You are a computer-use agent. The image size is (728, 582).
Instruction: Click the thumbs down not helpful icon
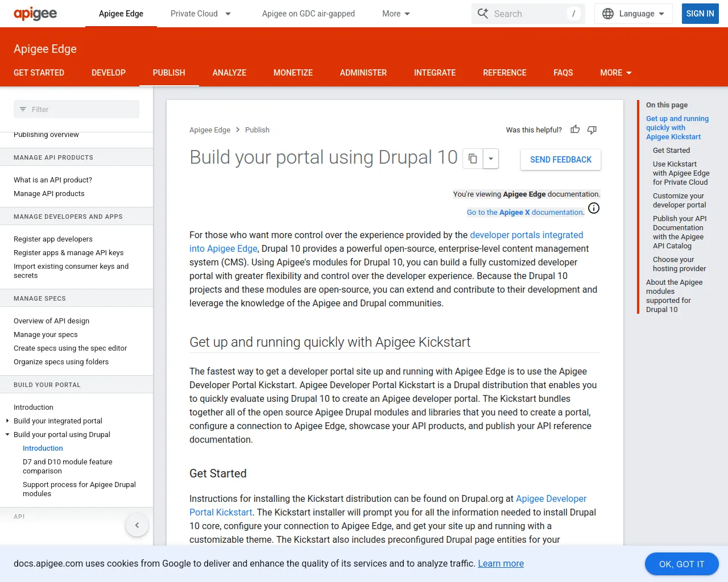(592, 130)
